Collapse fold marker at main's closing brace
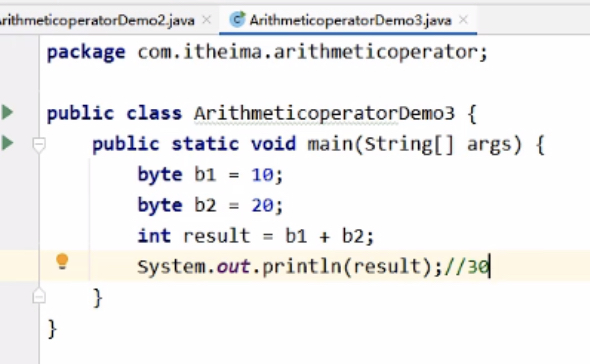Screen dimensions: 590x364 [39, 296]
